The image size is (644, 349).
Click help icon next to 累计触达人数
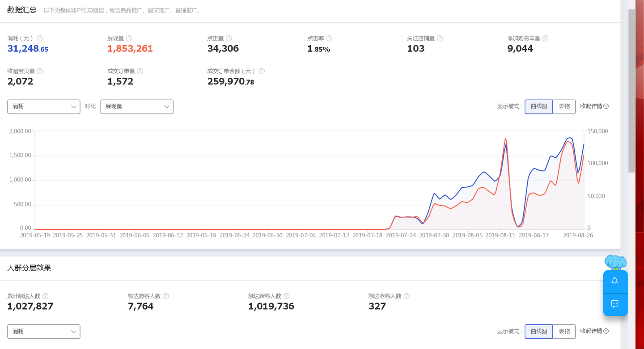pos(45,296)
